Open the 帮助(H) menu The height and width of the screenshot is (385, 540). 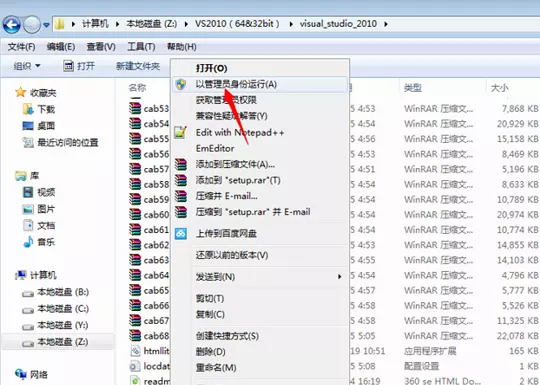(x=181, y=46)
